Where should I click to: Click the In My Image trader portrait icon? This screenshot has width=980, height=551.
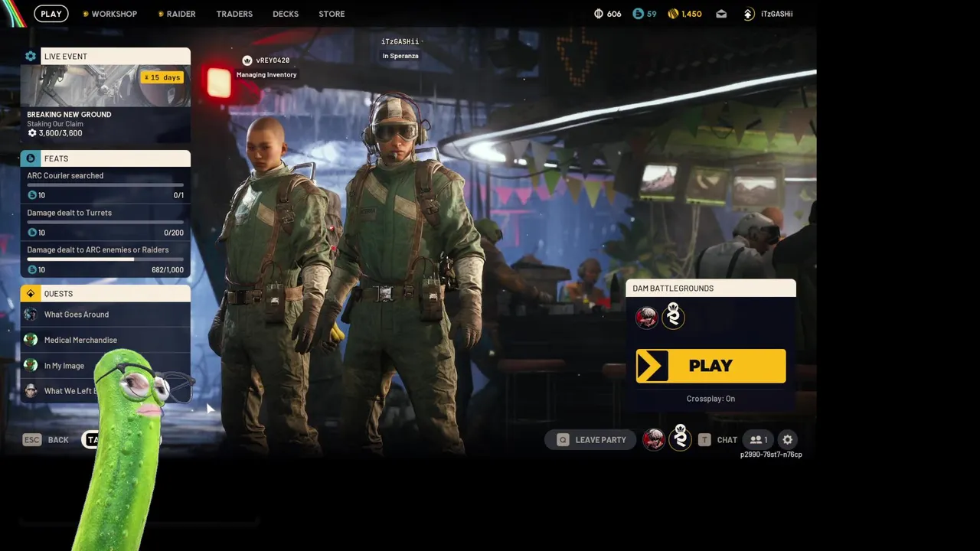[x=31, y=366]
